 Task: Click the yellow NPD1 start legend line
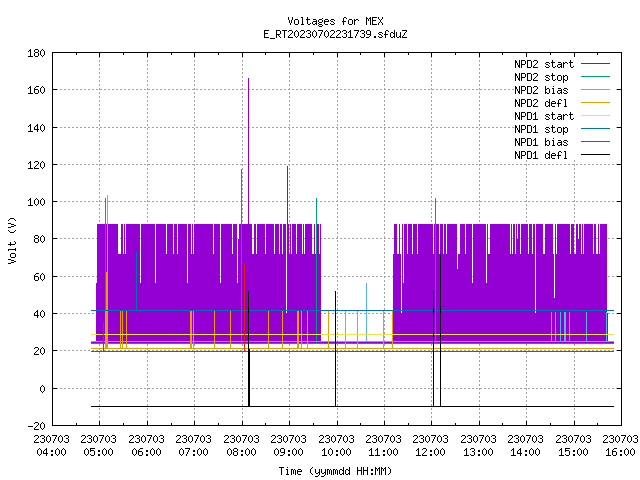(596, 116)
